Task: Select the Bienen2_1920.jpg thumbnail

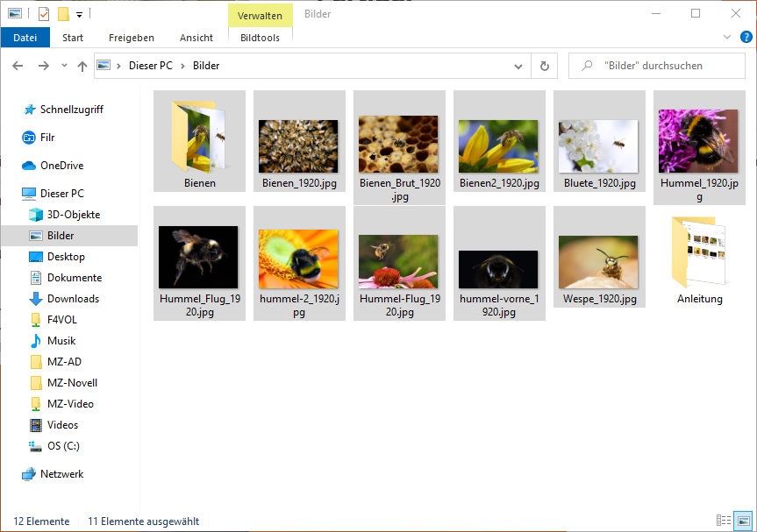Action: point(499,141)
